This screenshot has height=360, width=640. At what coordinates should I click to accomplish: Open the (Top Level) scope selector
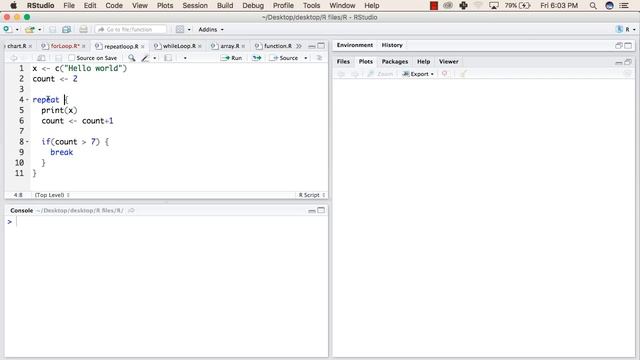(52, 195)
